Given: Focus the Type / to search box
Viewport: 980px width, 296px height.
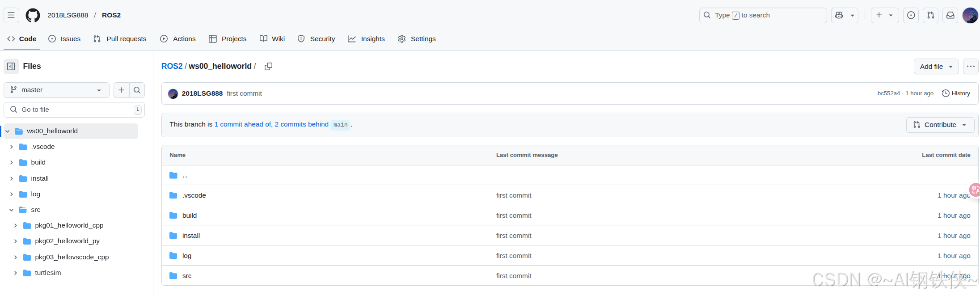Looking at the screenshot, I should tap(763, 15).
